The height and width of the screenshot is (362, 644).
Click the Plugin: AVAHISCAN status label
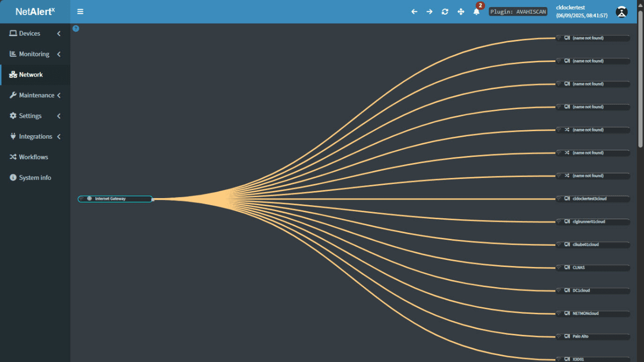point(518,12)
